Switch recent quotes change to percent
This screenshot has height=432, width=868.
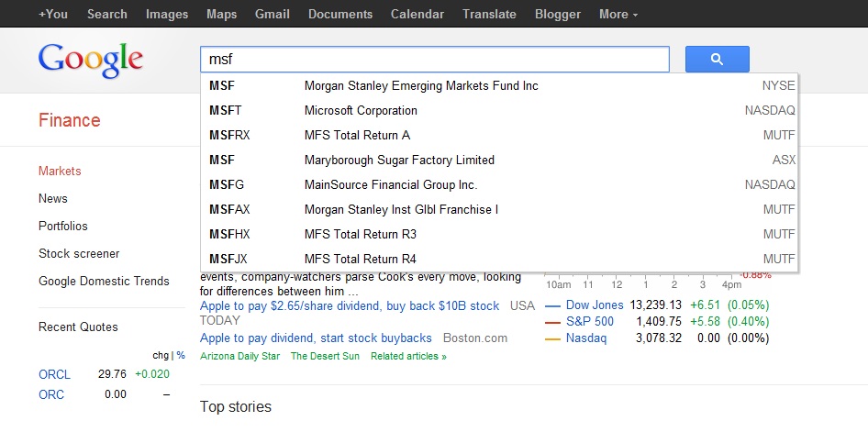(x=181, y=355)
